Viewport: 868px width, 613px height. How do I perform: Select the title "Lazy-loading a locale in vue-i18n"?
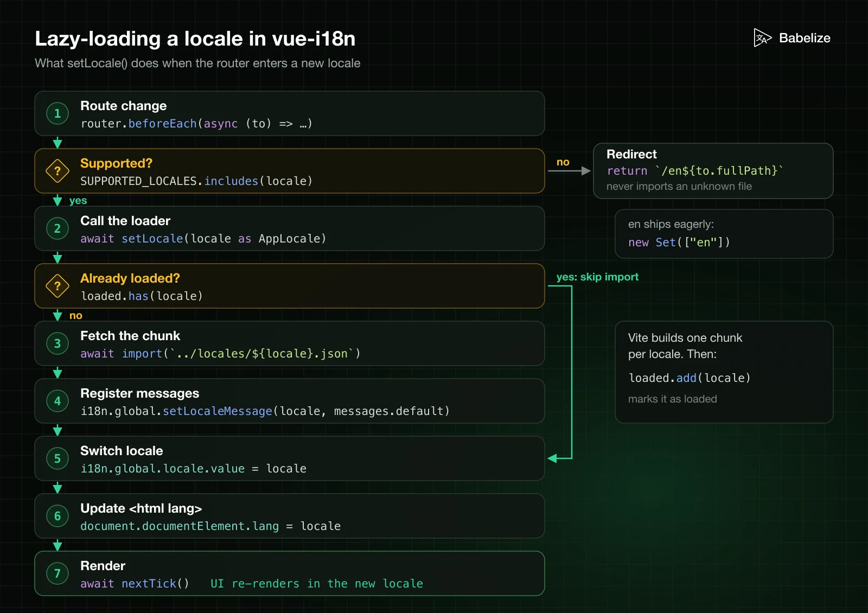click(195, 39)
